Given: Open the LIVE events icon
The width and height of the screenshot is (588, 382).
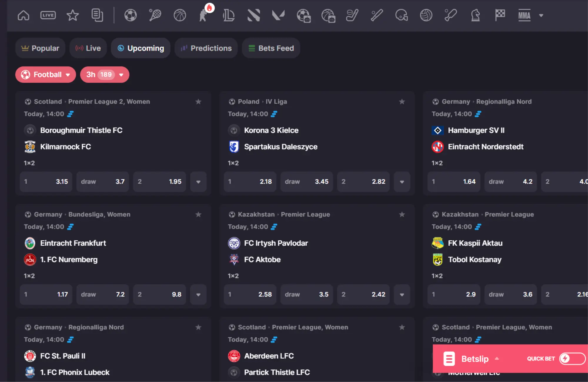Looking at the screenshot, I should click(48, 15).
